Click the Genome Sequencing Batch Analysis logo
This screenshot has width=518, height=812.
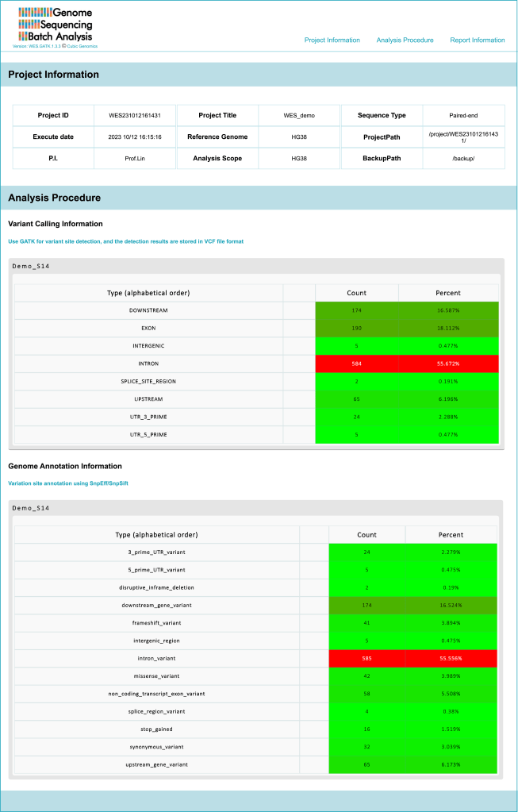click(x=56, y=25)
